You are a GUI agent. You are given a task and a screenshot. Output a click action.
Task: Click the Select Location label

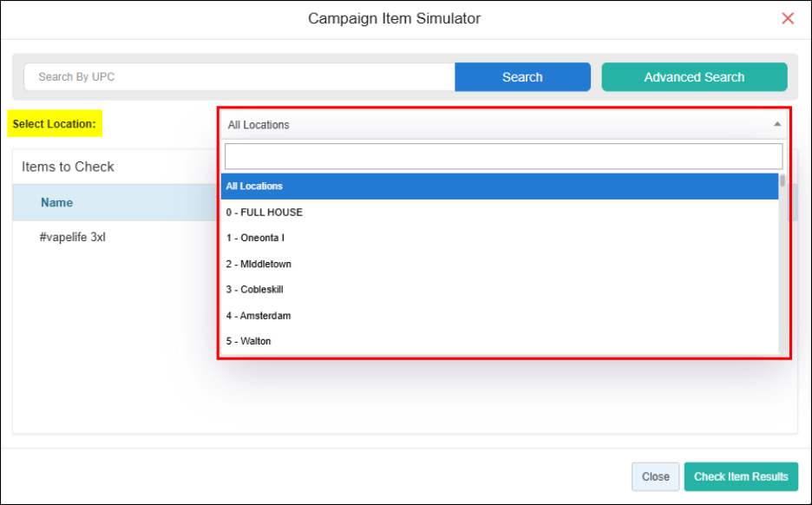(55, 124)
